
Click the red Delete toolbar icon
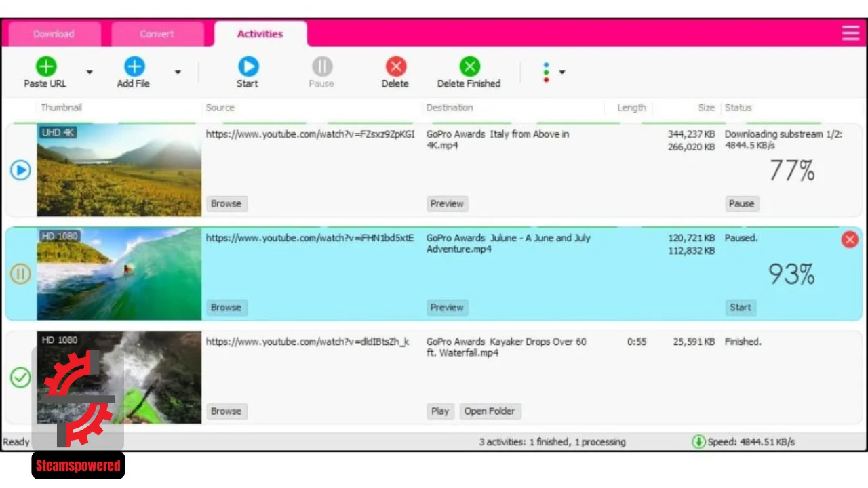point(396,66)
